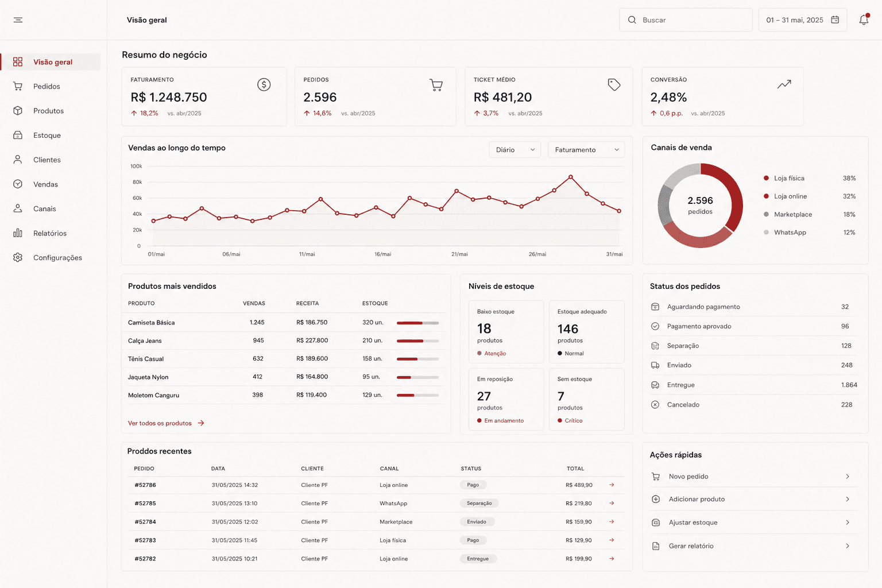Click the Enviado truck icon
Image resolution: width=882 pixels, height=588 pixels.
click(x=655, y=365)
